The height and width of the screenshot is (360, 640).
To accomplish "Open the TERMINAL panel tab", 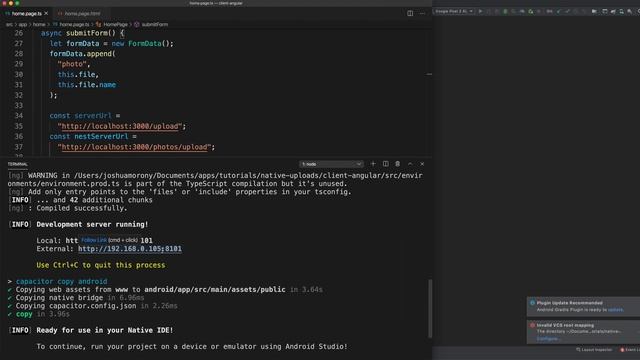I will click(18, 164).
